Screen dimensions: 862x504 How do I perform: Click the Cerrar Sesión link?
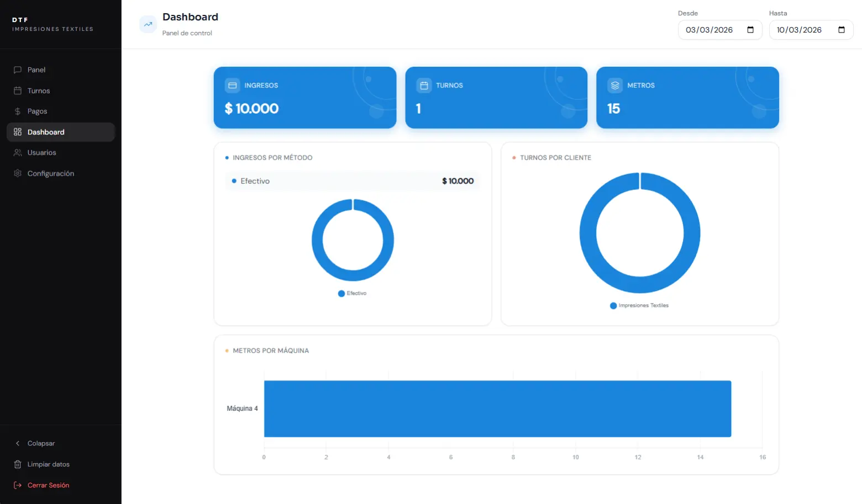click(49, 485)
